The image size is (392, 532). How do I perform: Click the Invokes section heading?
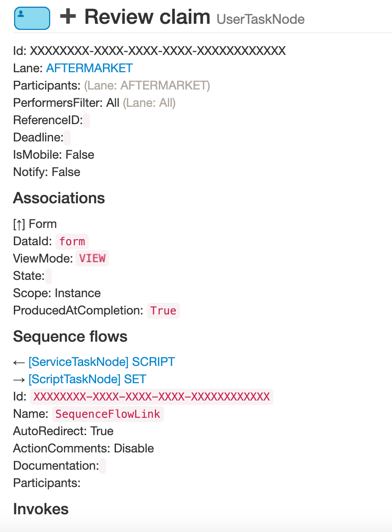(41, 509)
